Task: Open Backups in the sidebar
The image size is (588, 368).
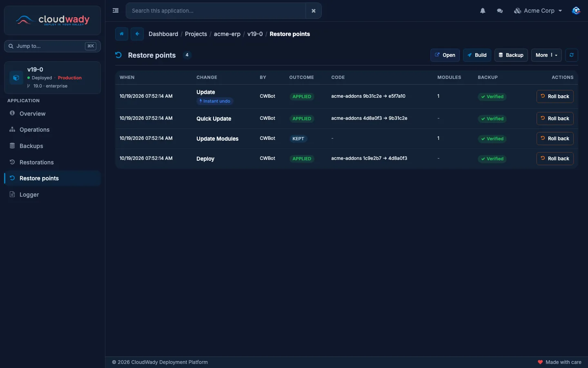Action: [52, 146]
